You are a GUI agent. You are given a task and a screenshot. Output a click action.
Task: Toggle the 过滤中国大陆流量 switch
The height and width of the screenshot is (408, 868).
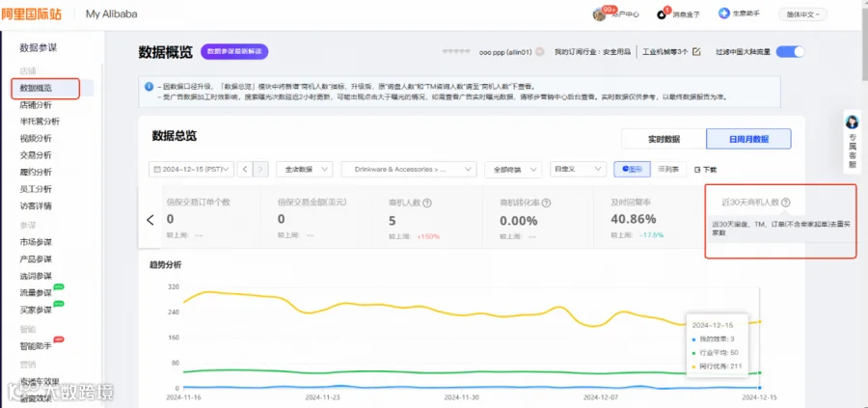point(790,51)
